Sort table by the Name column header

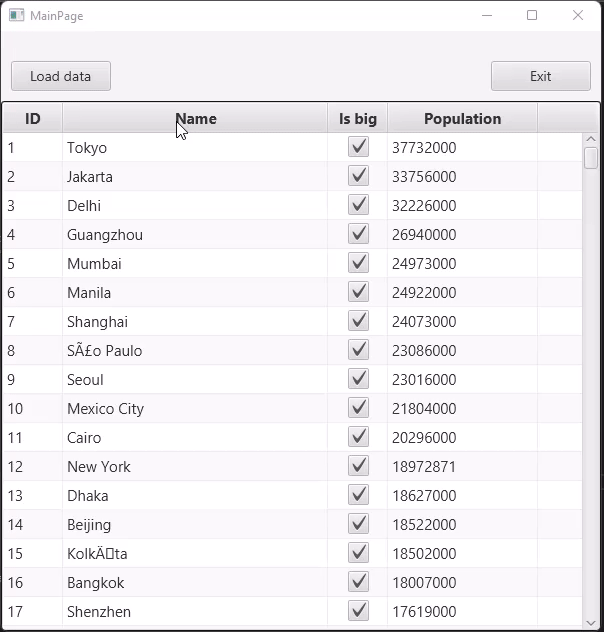[195, 119]
